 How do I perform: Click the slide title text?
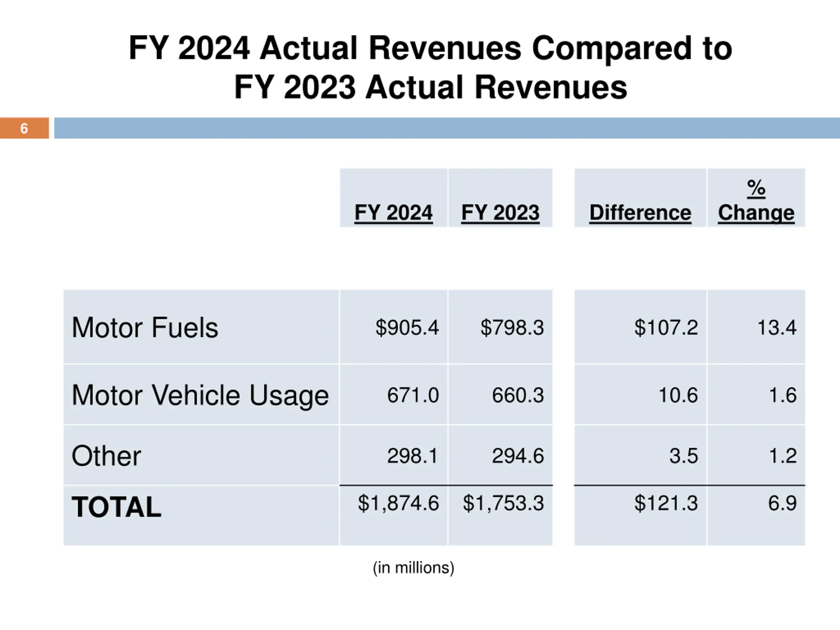point(430,67)
